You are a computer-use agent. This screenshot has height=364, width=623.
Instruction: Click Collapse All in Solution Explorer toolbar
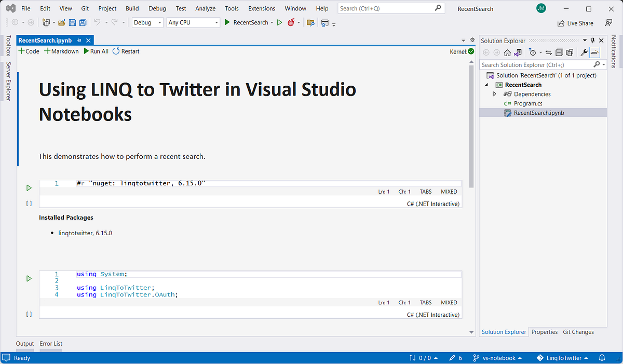click(559, 52)
